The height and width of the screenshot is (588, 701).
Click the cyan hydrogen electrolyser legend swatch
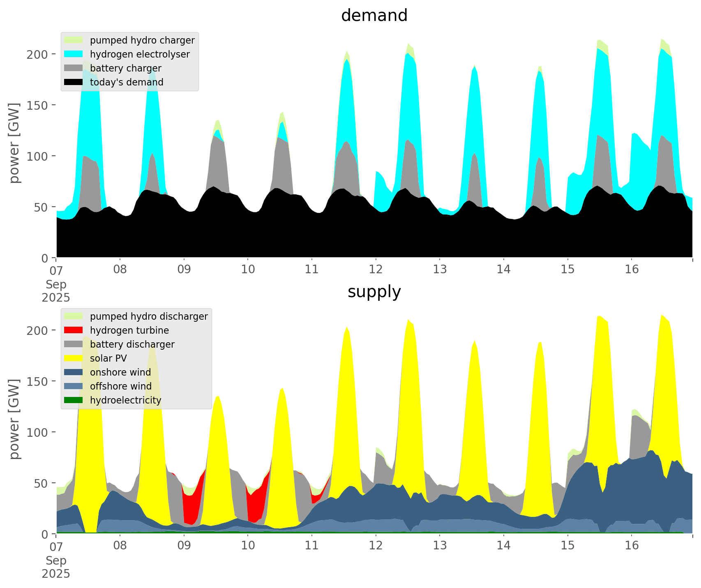[x=74, y=54]
